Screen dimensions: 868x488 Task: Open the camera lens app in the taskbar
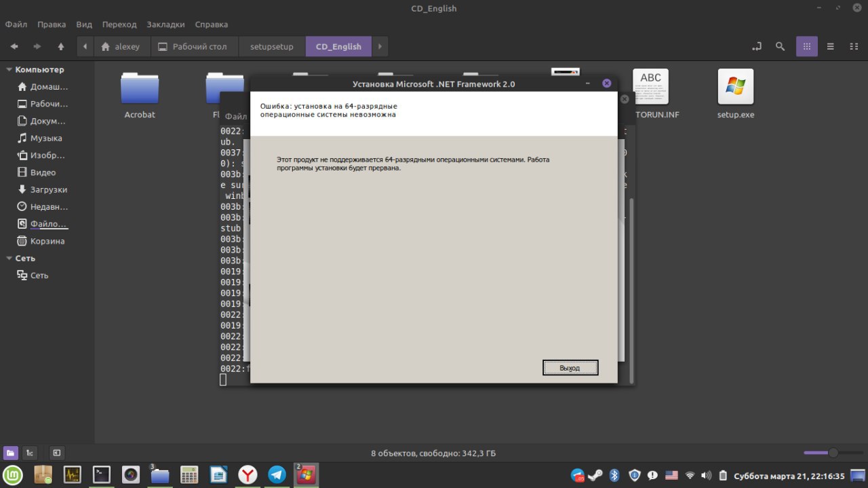131,474
